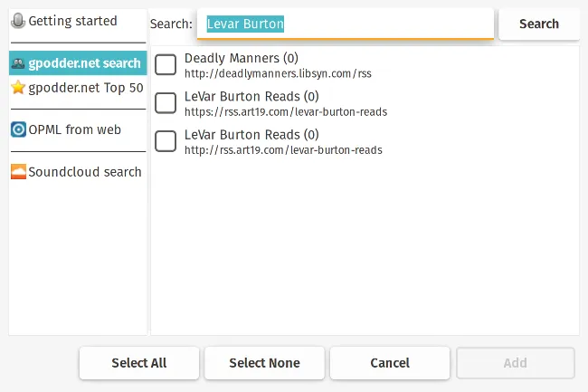The image size is (588, 392).
Task: Cancel the podcast search dialog
Action: pos(390,363)
